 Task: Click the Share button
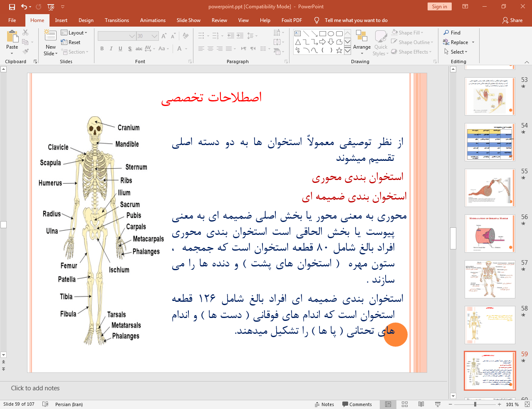click(512, 20)
